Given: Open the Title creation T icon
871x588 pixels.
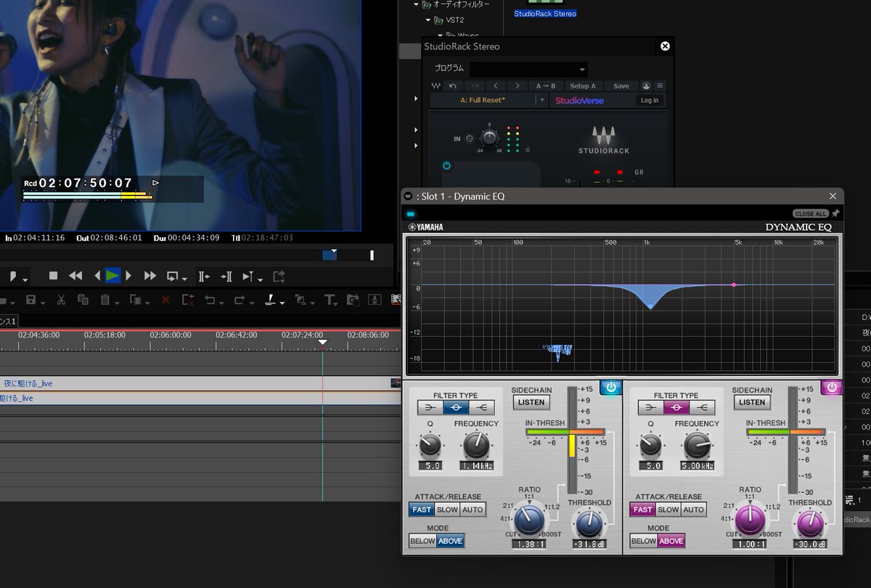Looking at the screenshot, I should pyautogui.click(x=329, y=300).
